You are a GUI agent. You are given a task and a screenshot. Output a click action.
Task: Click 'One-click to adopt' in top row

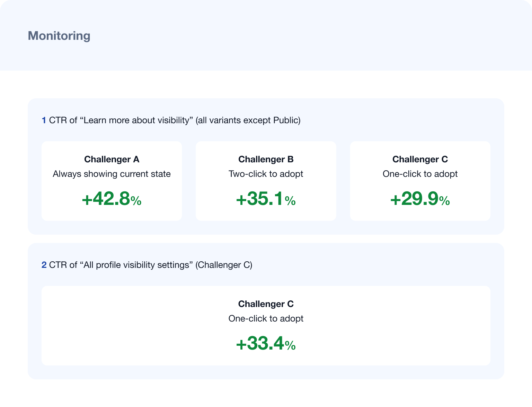tap(420, 174)
